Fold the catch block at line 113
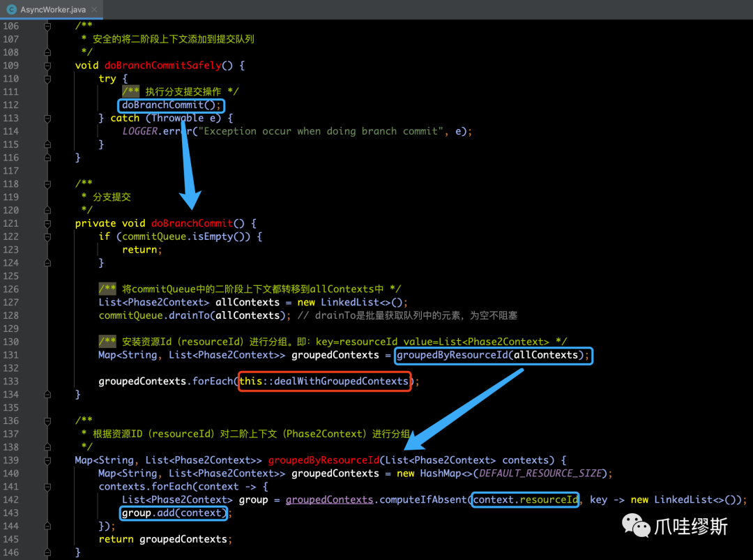The image size is (753, 560). (47, 118)
